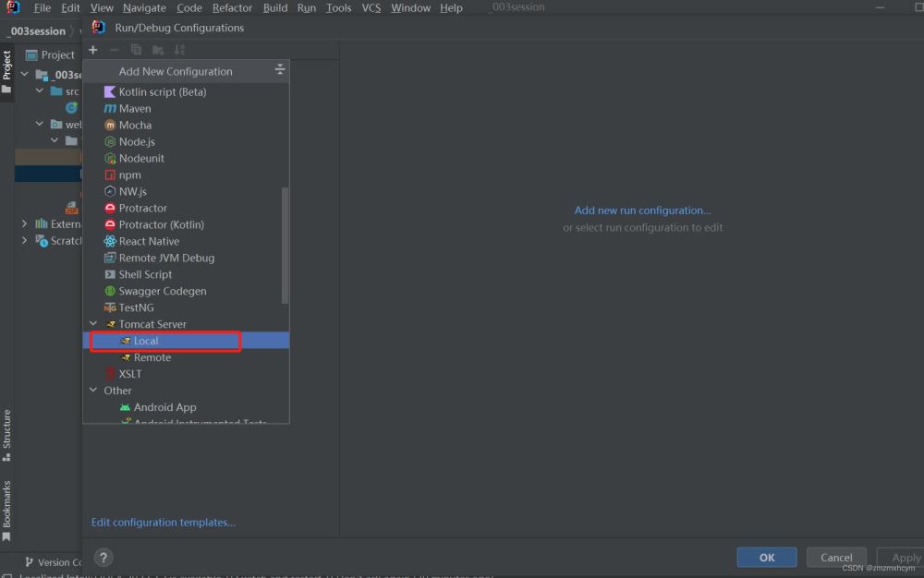The height and width of the screenshot is (578, 924).
Task: Select the XSLT configuration icon
Action: pos(110,374)
